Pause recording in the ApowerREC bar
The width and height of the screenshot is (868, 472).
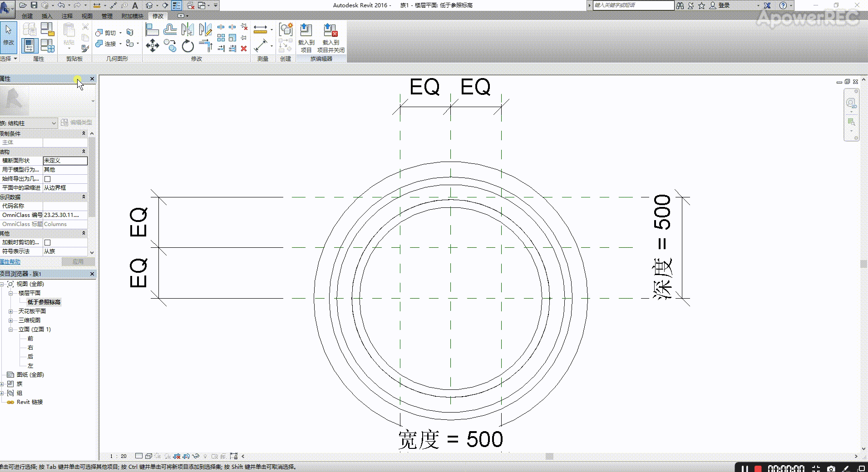(x=744, y=468)
